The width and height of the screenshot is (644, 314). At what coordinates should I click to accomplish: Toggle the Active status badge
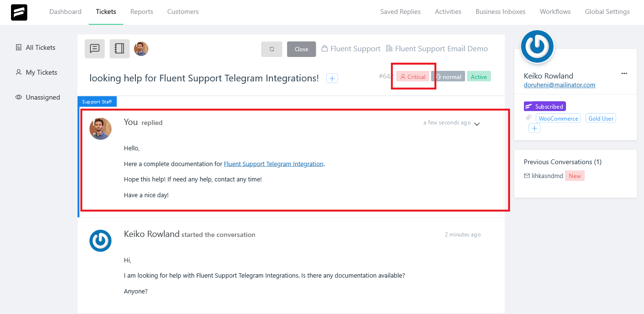click(x=478, y=76)
